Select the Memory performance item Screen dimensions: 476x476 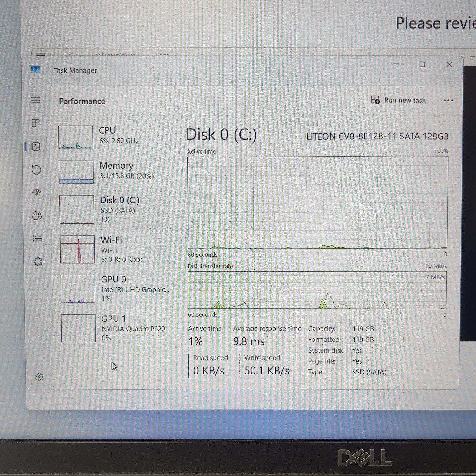pos(115,172)
